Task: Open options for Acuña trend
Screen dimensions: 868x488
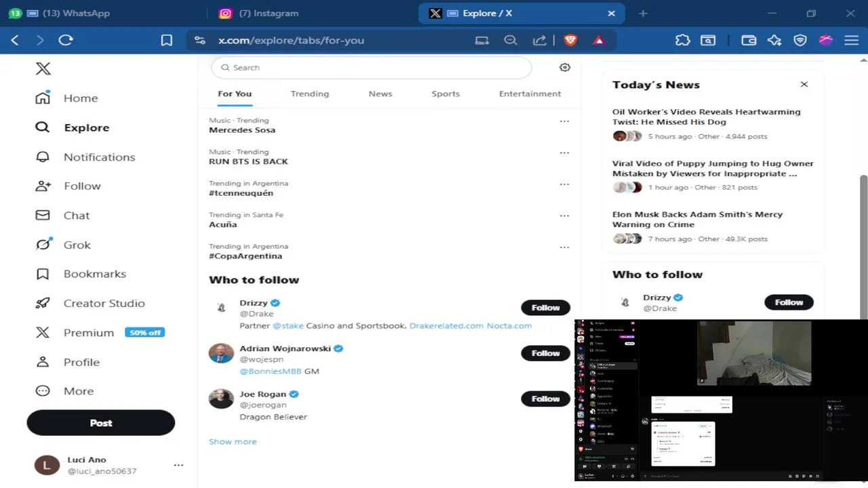Action: [x=564, y=216]
